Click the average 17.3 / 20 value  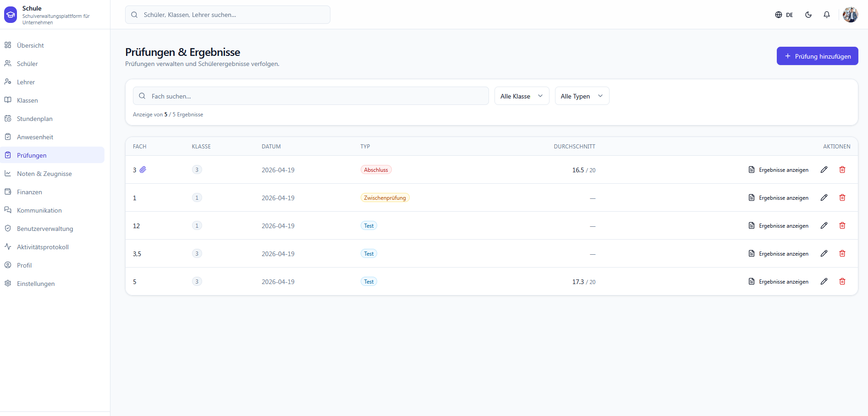click(x=583, y=282)
